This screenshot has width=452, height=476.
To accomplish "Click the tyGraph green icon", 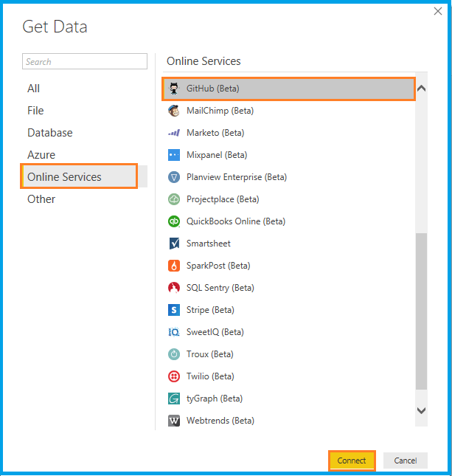I will (174, 399).
